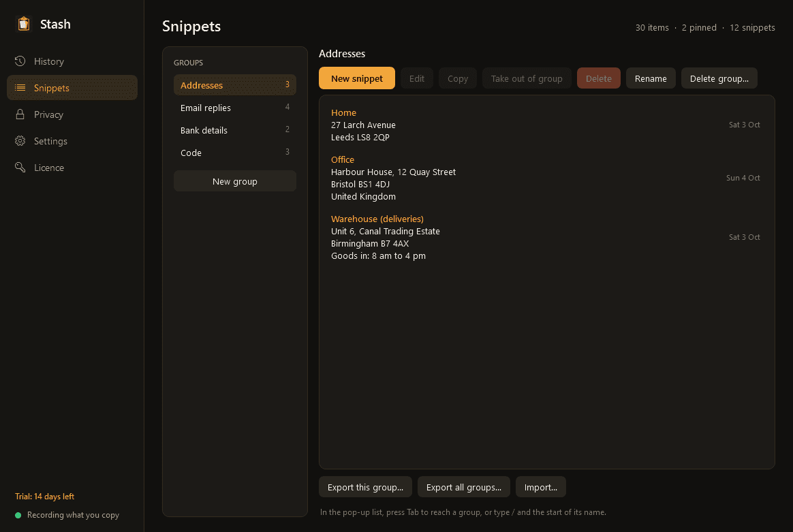Viewport: 793px width, 532px height.
Task: Click the pop-up list Tab hint text
Action: pos(463,512)
